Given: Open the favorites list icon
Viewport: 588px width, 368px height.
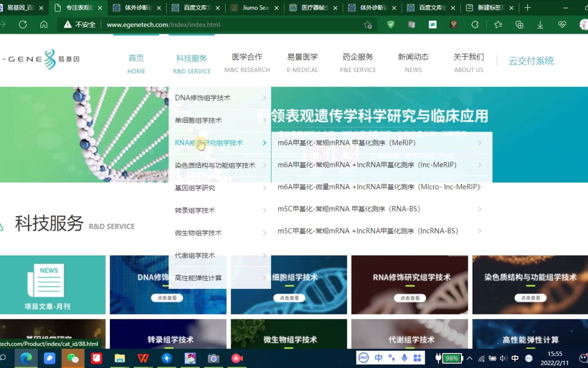Looking at the screenshot, I should click(498, 25).
